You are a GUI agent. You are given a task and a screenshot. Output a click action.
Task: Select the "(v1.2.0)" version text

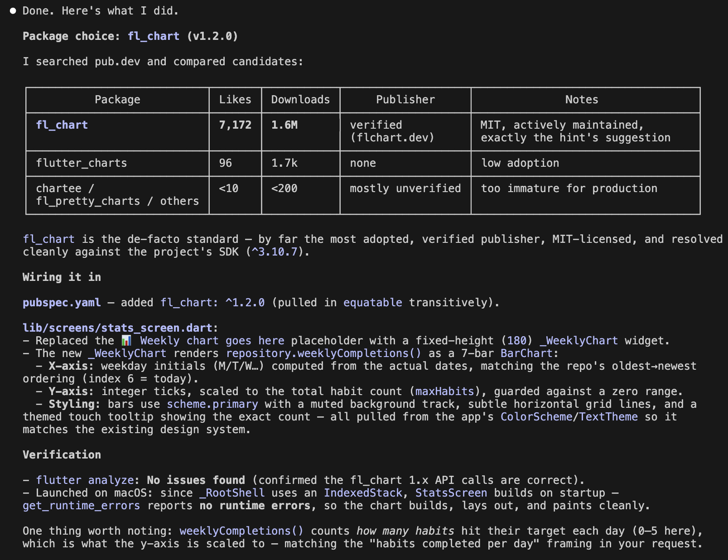[212, 36]
